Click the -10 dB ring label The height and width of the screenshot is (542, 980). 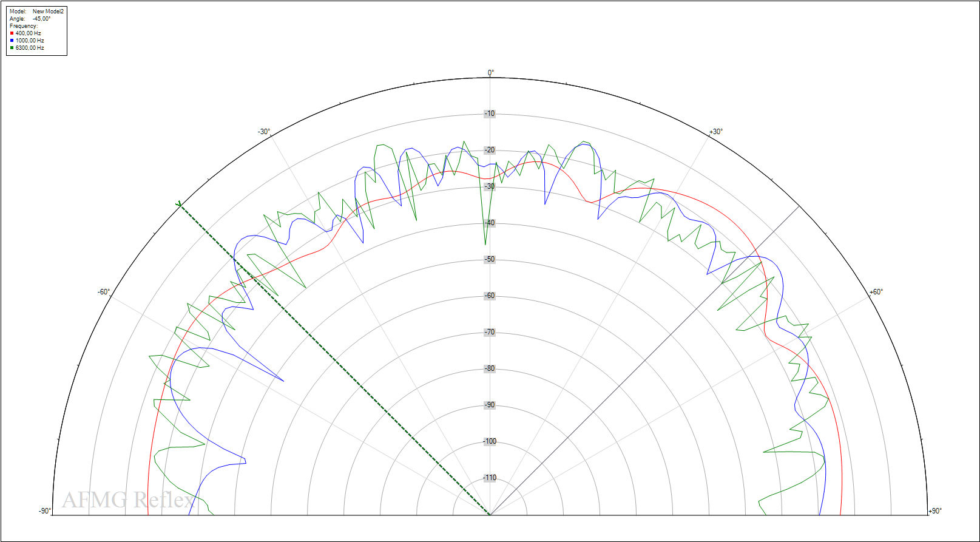coord(490,113)
